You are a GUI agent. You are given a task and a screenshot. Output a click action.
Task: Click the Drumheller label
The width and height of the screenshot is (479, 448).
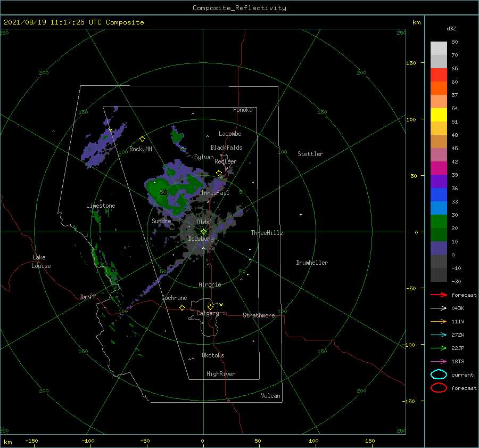(312, 263)
